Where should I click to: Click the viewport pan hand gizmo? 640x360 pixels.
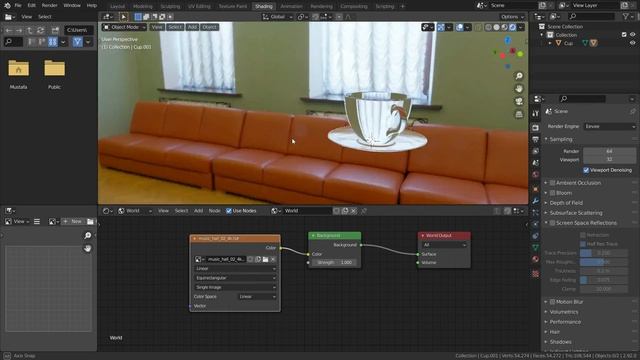click(x=519, y=89)
